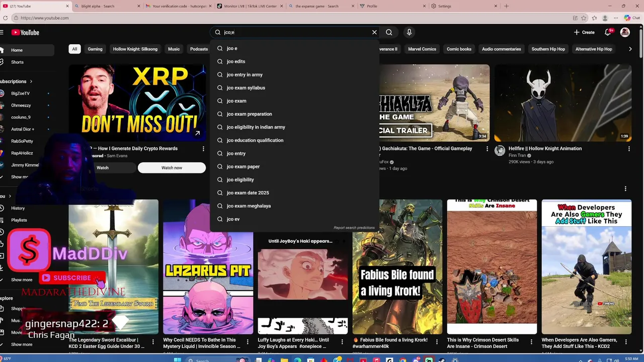This screenshot has width=644, height=362.
Task: Select the Podcasts filter chip
Action: tap(199, 49)
